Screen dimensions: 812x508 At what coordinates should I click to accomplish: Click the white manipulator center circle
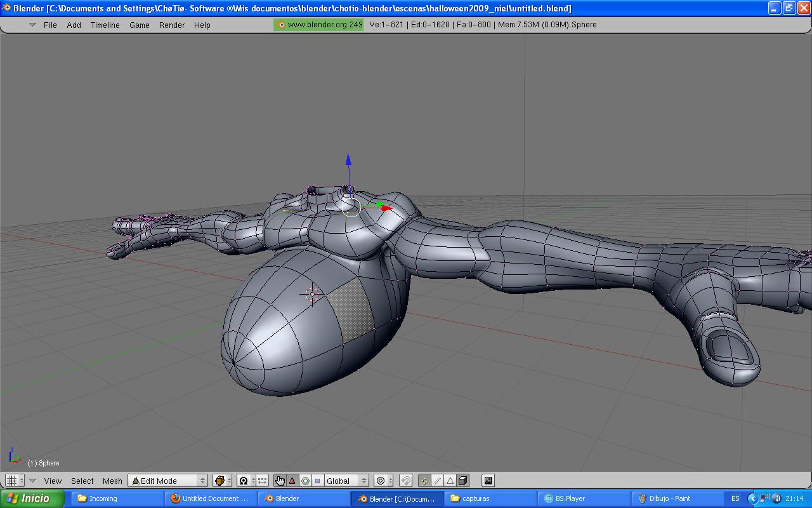tap(351, 207)
